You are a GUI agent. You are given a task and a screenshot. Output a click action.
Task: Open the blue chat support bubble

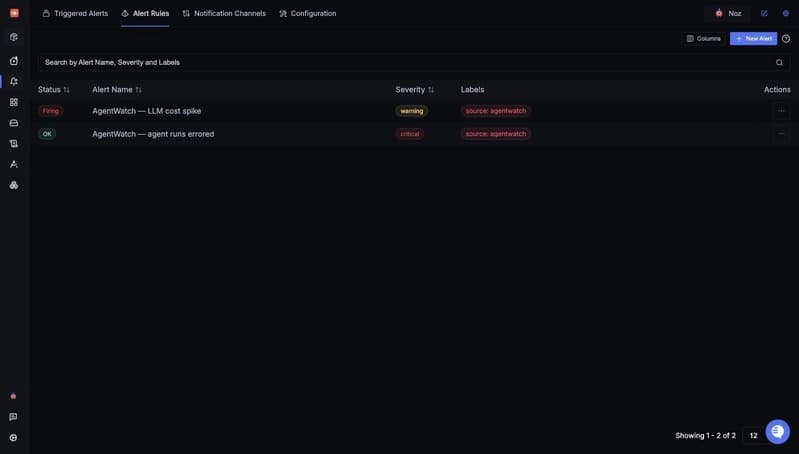[778, 432]
